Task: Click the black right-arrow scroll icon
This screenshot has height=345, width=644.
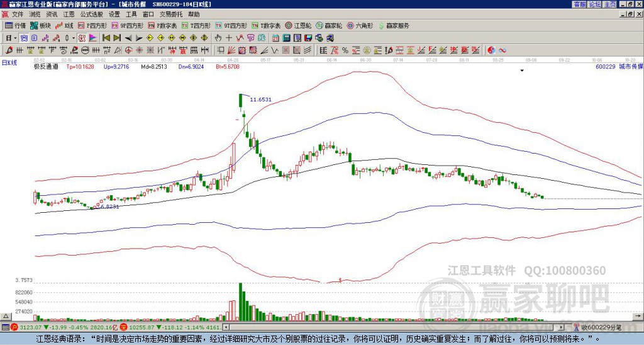Action: (139, 38)
